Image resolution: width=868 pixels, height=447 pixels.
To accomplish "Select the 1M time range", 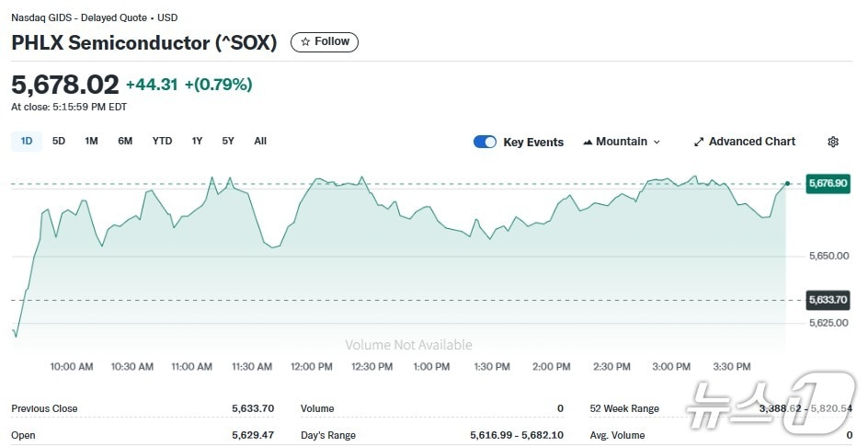I will click(x=91, y=141).
